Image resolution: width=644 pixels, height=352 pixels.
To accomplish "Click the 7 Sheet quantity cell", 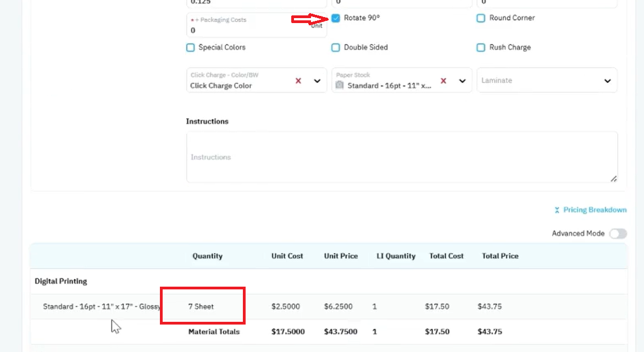I will pos(201,306).
